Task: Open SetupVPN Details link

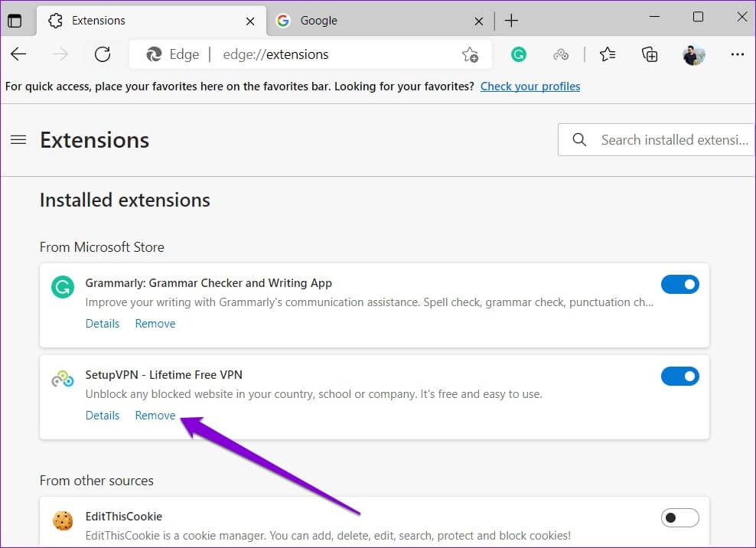Action: 103,416
